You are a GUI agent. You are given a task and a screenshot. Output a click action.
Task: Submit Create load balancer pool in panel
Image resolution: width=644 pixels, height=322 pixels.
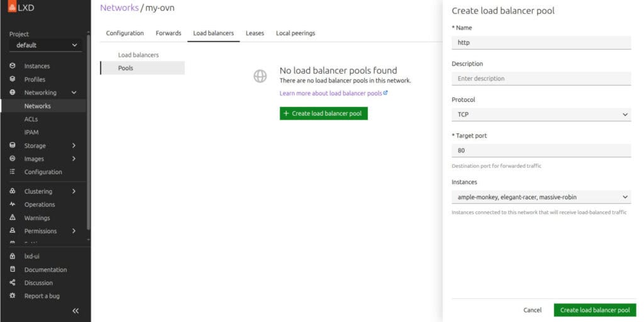click(x=595, y=310)
